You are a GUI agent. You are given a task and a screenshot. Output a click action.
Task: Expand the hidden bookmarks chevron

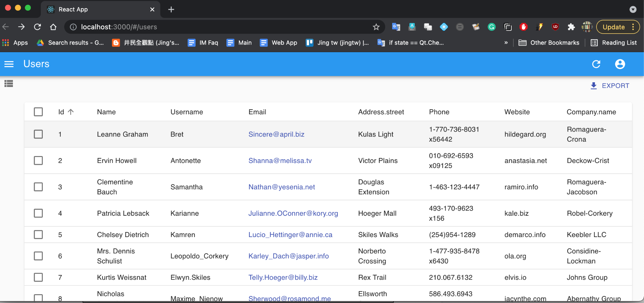pos(506,43)
